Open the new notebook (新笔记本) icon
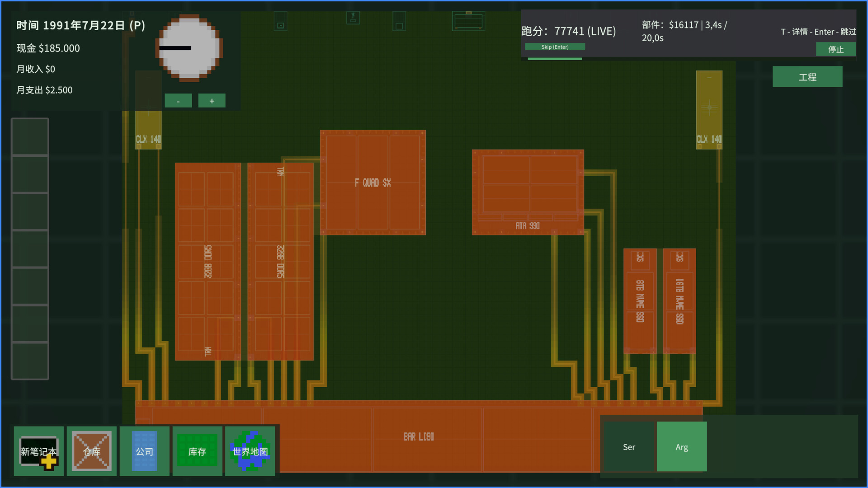This screenshot has width=868, height=488. tap(39, 451)
